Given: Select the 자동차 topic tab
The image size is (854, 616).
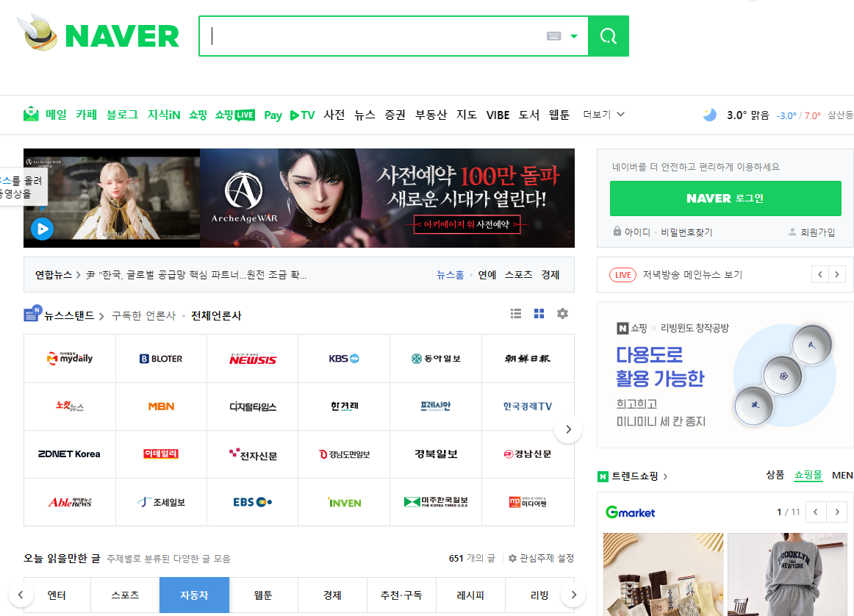Looking at the screenshot, I should coord(195,595).
